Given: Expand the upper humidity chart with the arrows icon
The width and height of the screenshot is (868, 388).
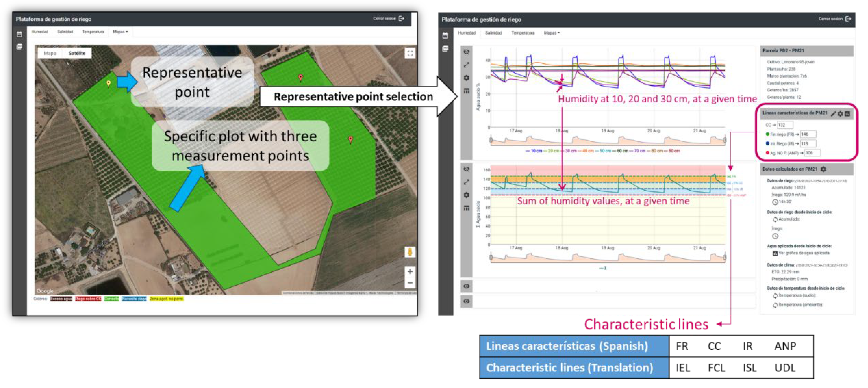Looking at the screenshot, I should tap(466, 65).
